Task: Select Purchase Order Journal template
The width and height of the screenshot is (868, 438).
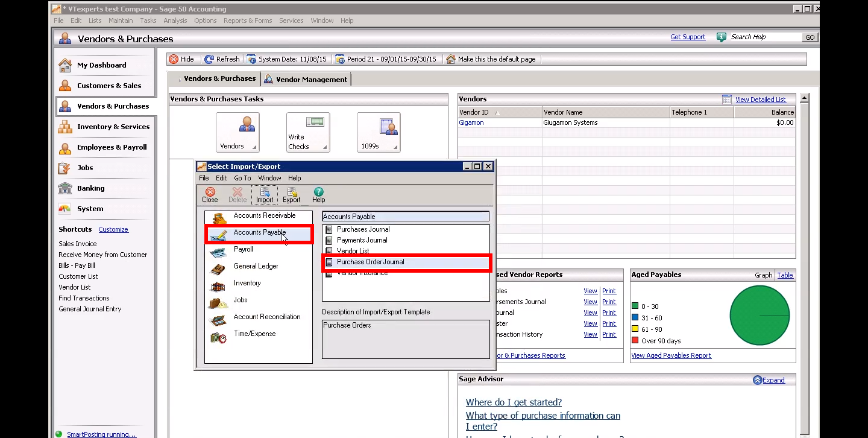Action: click(371, 262)
